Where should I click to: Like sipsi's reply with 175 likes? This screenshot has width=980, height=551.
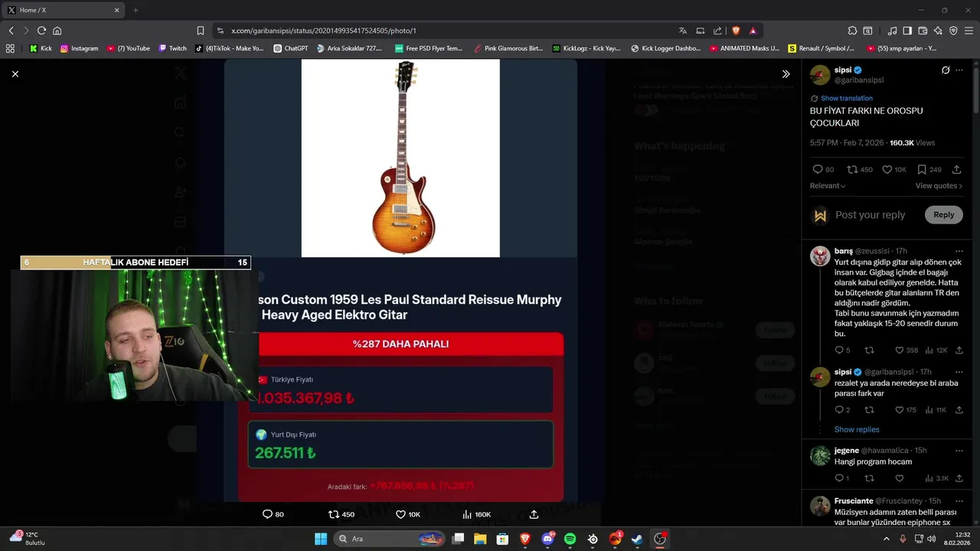pos(899,410)
